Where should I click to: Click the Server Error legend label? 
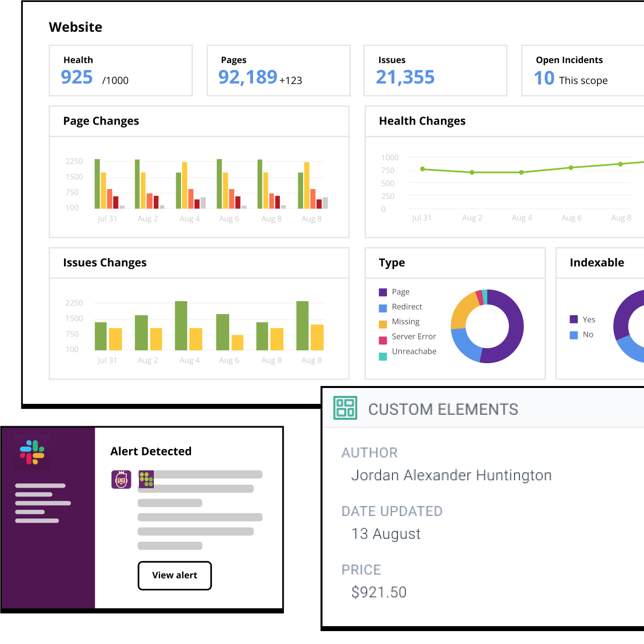pyautogui.click(x=414, y=336)
